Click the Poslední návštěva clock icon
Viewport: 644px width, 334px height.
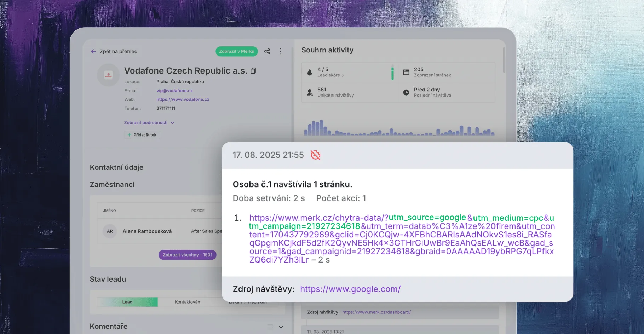pos(406,92)
